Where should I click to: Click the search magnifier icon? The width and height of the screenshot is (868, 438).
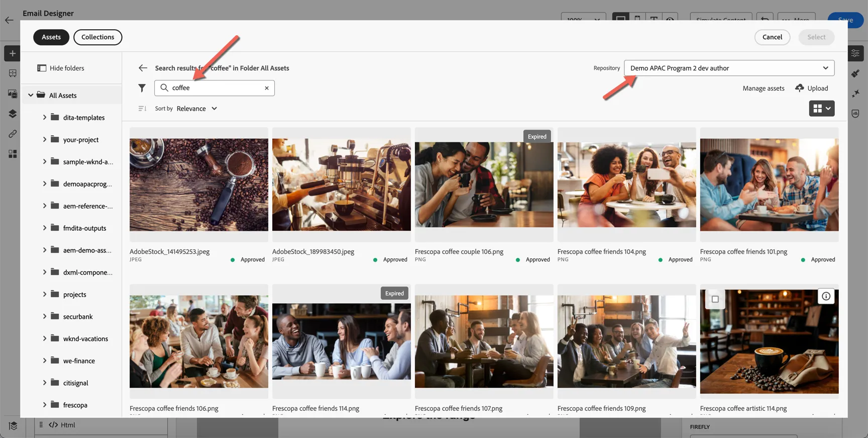[x=164, y=87]
